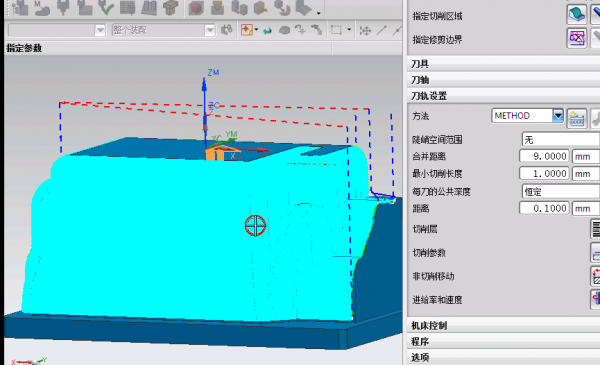Viewport: 600px width, 365px height.
Task: Open the mm unit selector for 最小切削长度
Action: tap(586, 174)
